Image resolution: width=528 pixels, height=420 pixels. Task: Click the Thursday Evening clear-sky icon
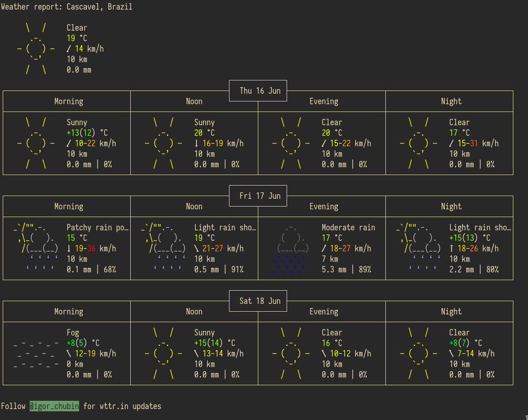[x=291, y=144]
